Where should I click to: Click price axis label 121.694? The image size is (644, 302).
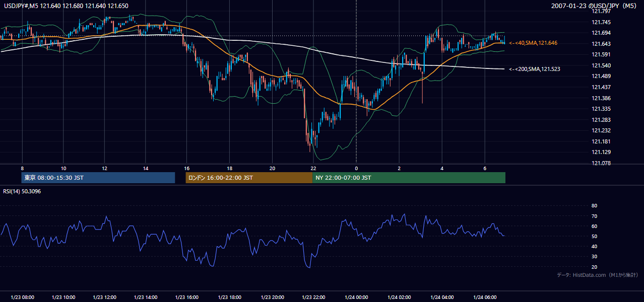click(601, 33)
